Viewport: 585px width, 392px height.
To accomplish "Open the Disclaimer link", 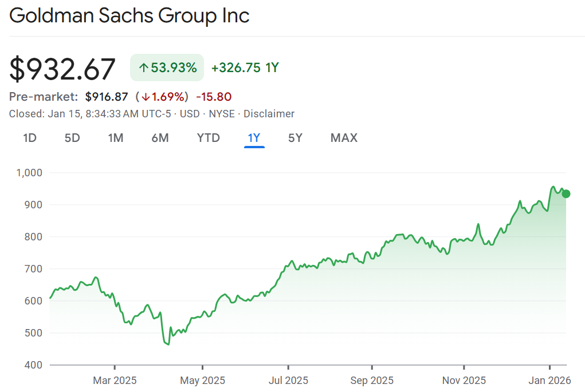I will tap(269, 114).
